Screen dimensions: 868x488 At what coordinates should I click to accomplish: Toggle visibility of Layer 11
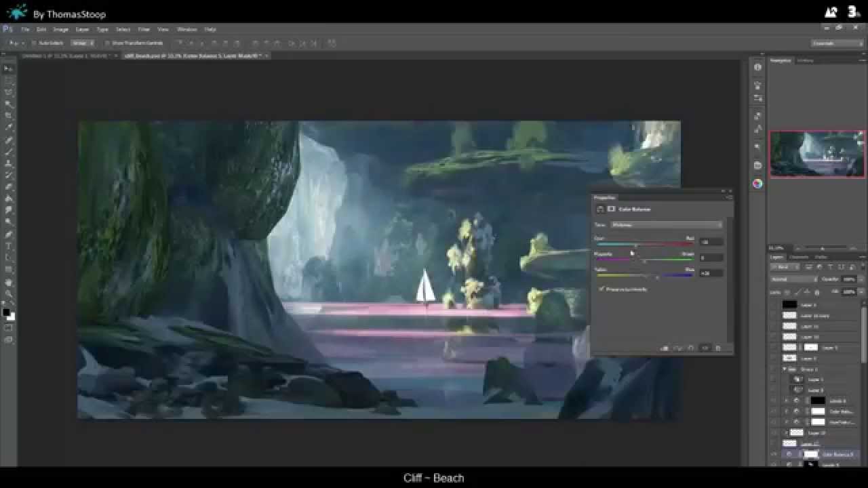click(774, 326)
